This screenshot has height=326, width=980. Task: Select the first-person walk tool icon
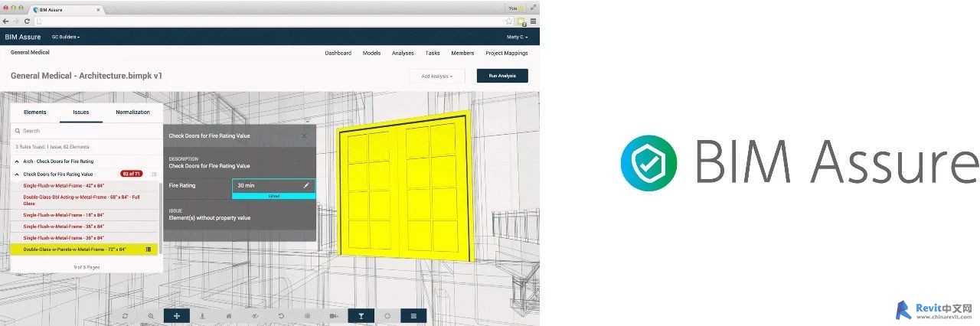click(203, 315)
